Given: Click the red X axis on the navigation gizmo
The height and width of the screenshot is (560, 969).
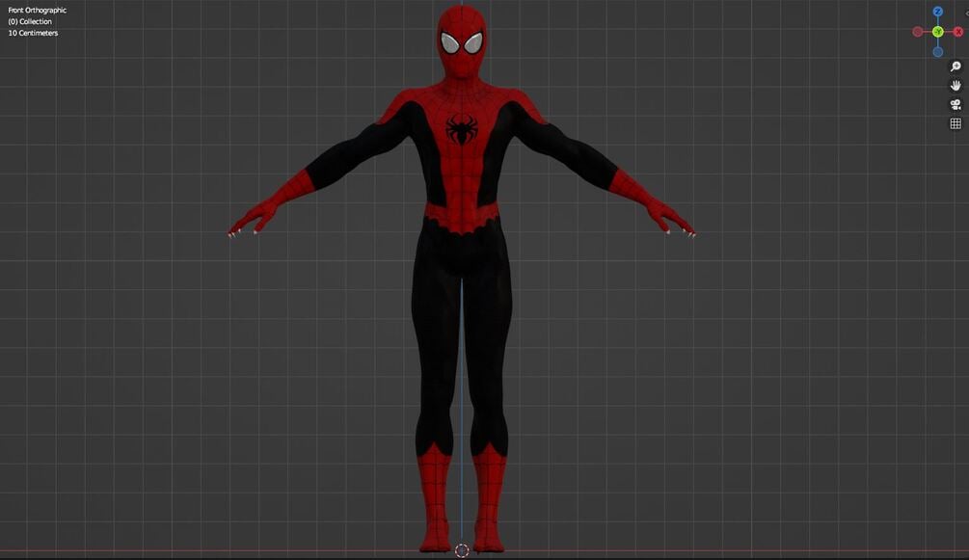Looking at the screenshot, I should [x=958, y=32].
